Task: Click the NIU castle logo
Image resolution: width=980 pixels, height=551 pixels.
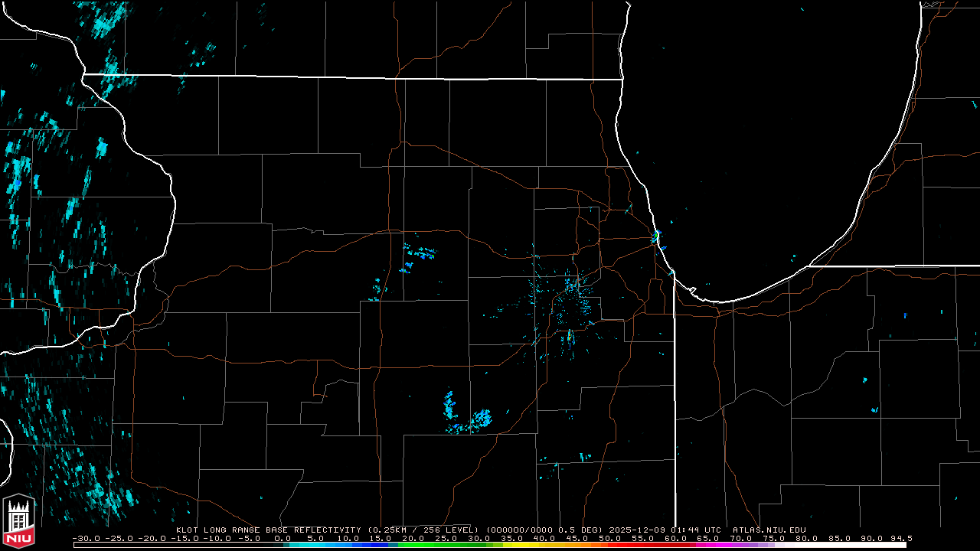Action: (19, 522)
